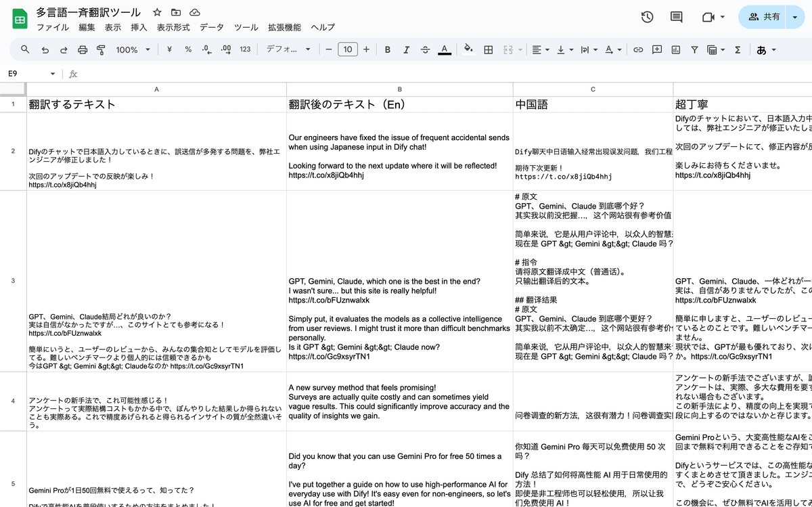Open the 拡張機能 menu
Viewport: 812px width, 507px height.
(284, 28)
